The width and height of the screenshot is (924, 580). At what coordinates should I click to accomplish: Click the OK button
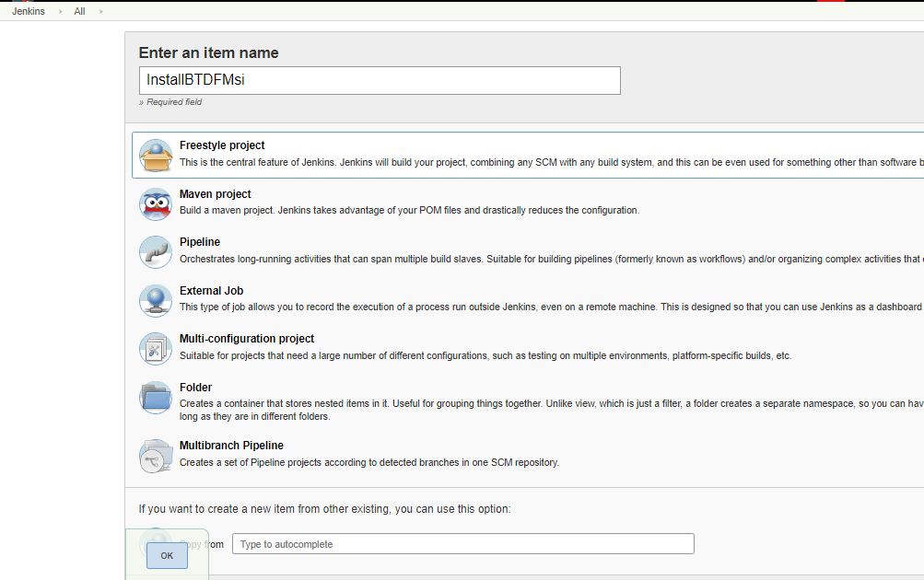tap(167, 555)
